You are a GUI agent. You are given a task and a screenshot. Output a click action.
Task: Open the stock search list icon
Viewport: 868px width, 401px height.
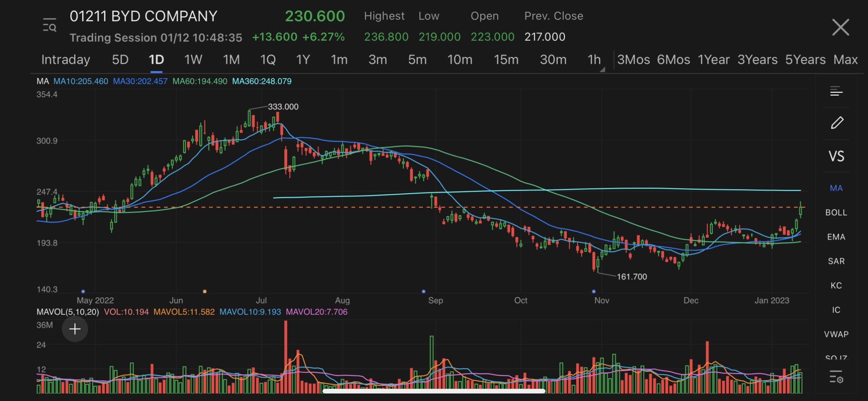50,25
